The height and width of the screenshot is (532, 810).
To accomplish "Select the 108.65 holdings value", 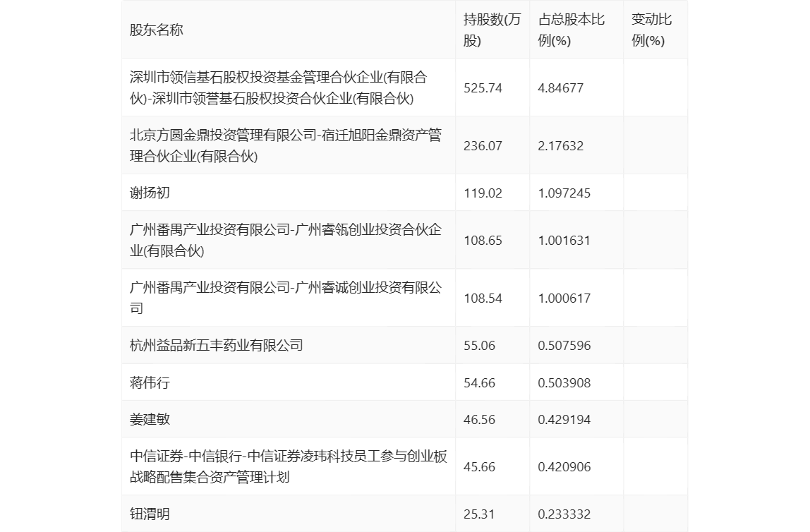I will click(x=483, y=240).
